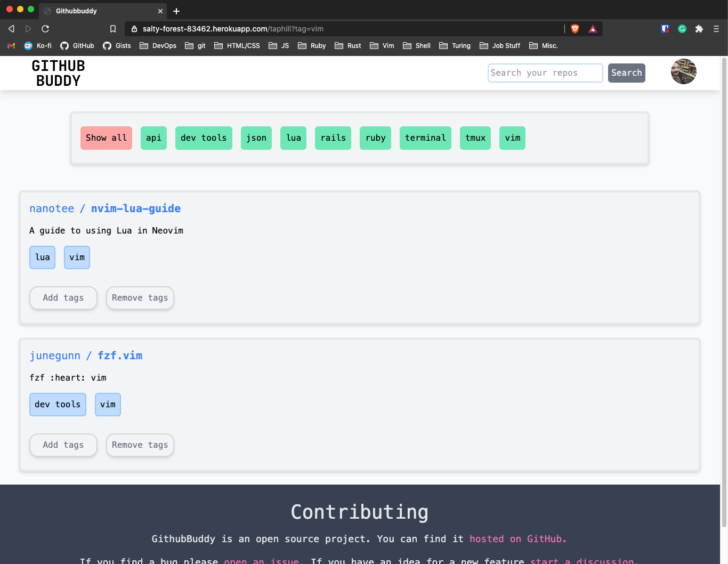
Task: Remove tags from fzf.vim
Action: (x=140, y=445)
